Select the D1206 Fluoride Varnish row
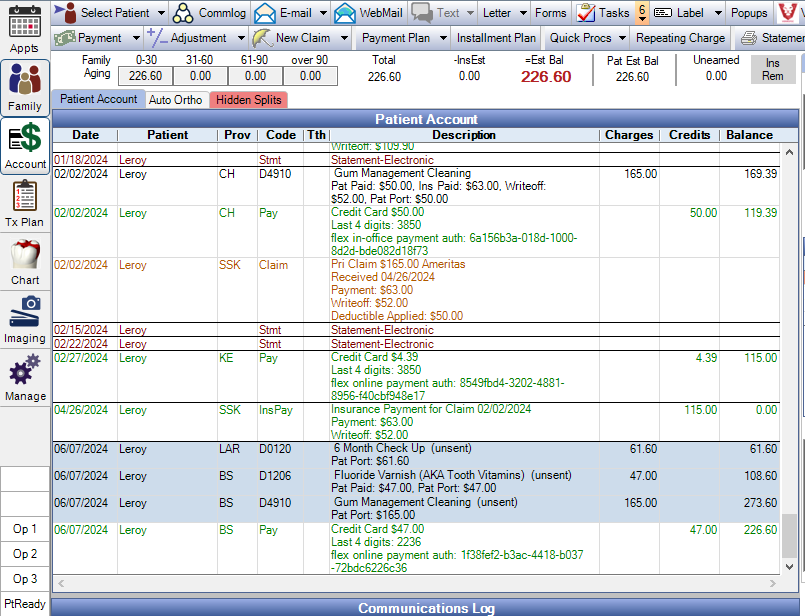 pos(416,482)
